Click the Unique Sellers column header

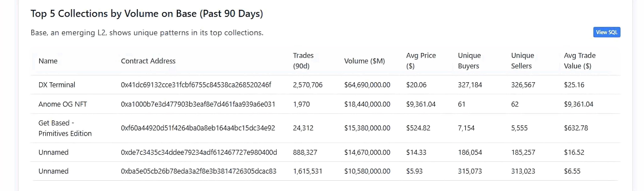click(522, 61)
